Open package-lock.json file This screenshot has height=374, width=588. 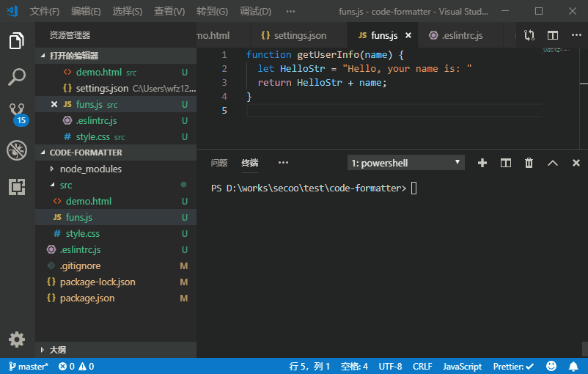coord(116,282)
